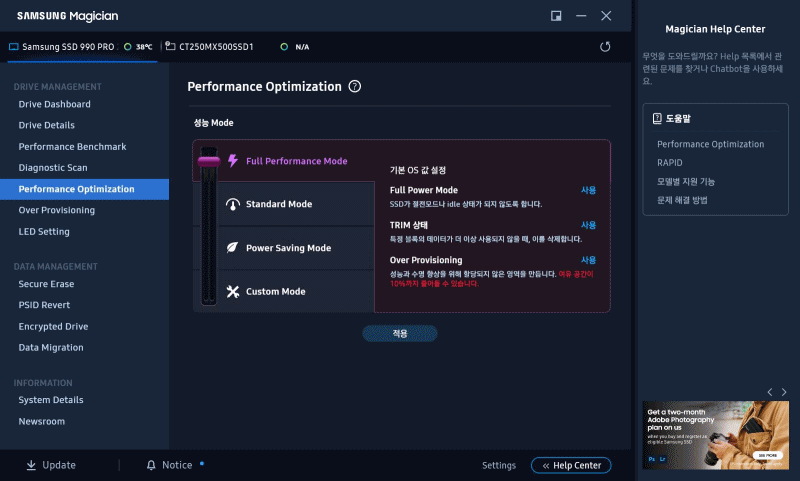
Task: Show next ad banner with right chevron
Action: click(784, 392)
